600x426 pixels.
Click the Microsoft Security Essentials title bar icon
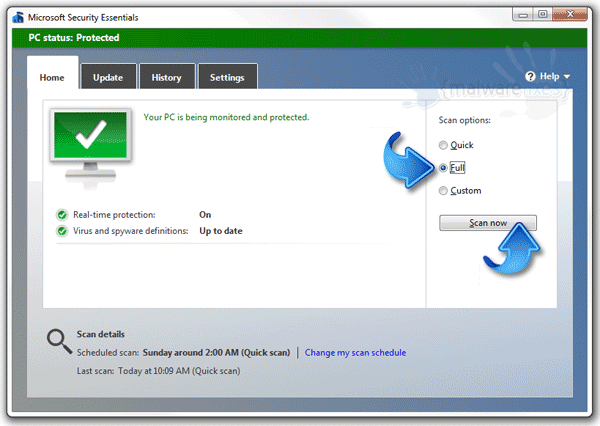click(18, 17)
